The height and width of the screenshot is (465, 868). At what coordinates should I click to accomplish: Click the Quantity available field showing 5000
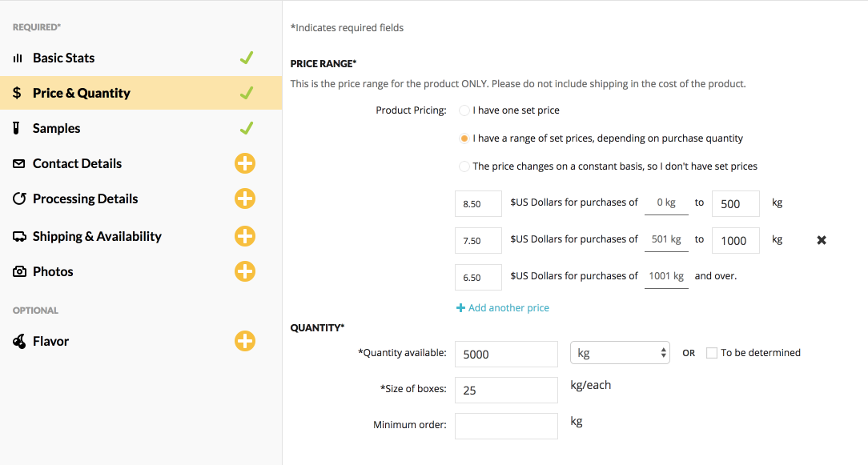[x=506, y=354]
